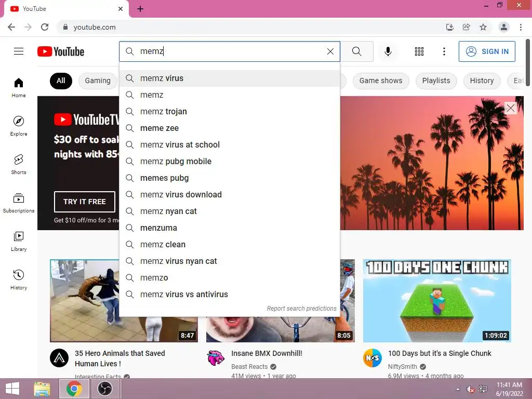Image resolution: width=532 pixels, height=399 pixels.
Task: Start voice search with the microphone
Action: (388, 51)
